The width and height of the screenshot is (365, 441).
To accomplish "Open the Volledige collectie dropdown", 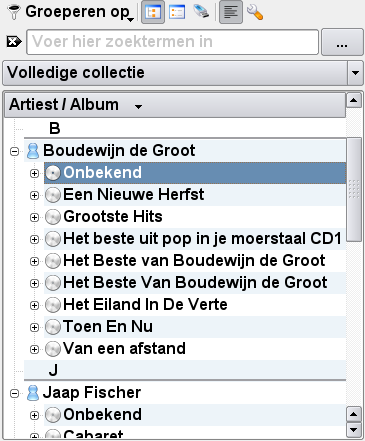I will (x=183, y=73).
